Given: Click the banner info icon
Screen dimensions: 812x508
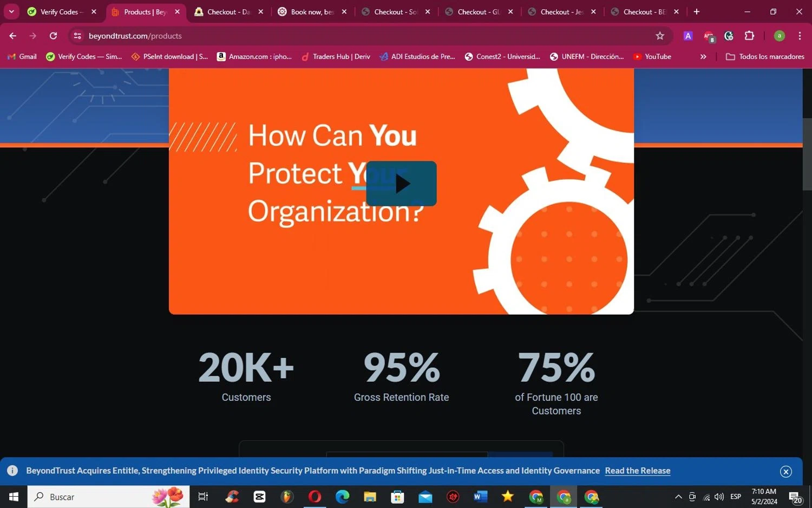Looking at the screenshot, I should (12, 471).
